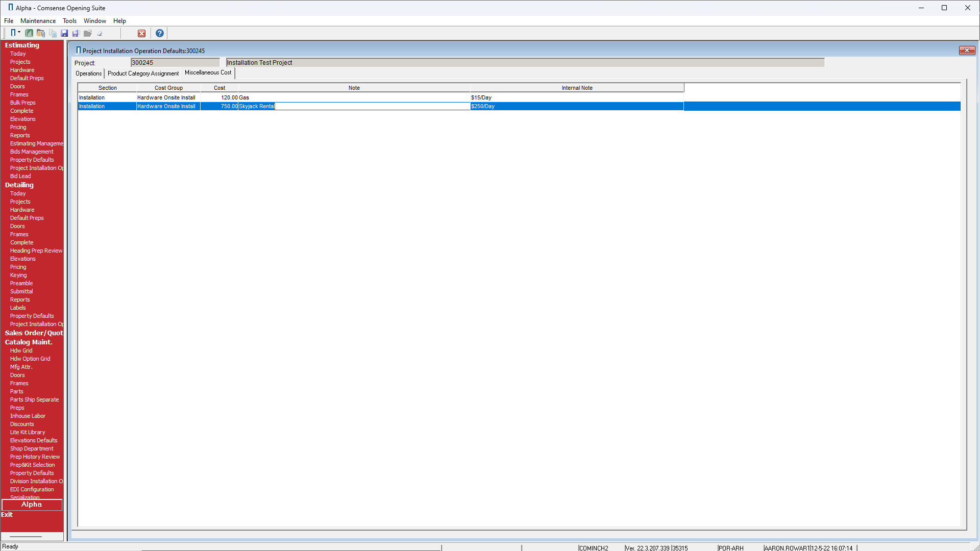Screen dimensions: 980x551
Task: Switch to the Operations tab
Action: click(89, 73)
